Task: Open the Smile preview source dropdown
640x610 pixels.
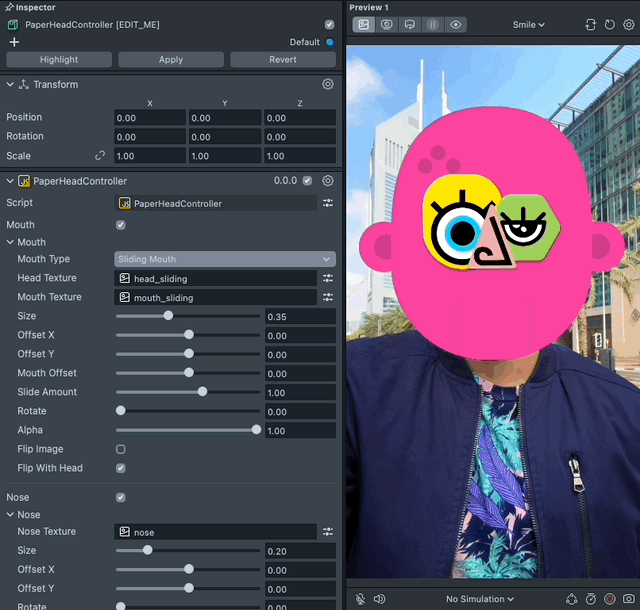Action: point(529,24)
